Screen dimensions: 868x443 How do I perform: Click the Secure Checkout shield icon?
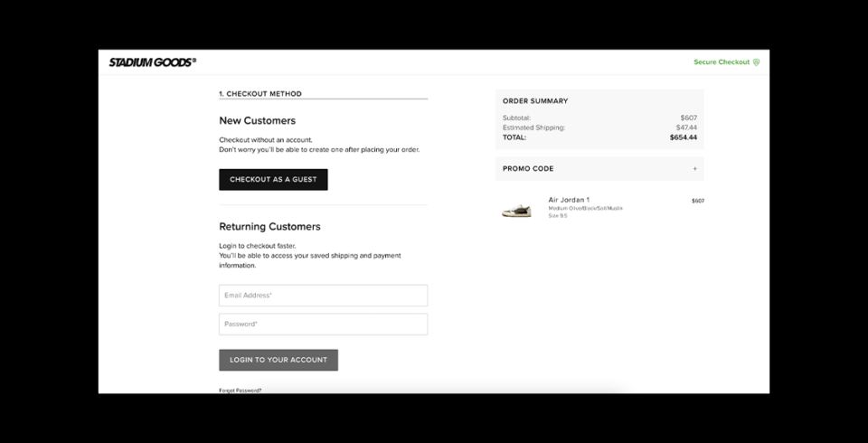click(x=756, y=62)
